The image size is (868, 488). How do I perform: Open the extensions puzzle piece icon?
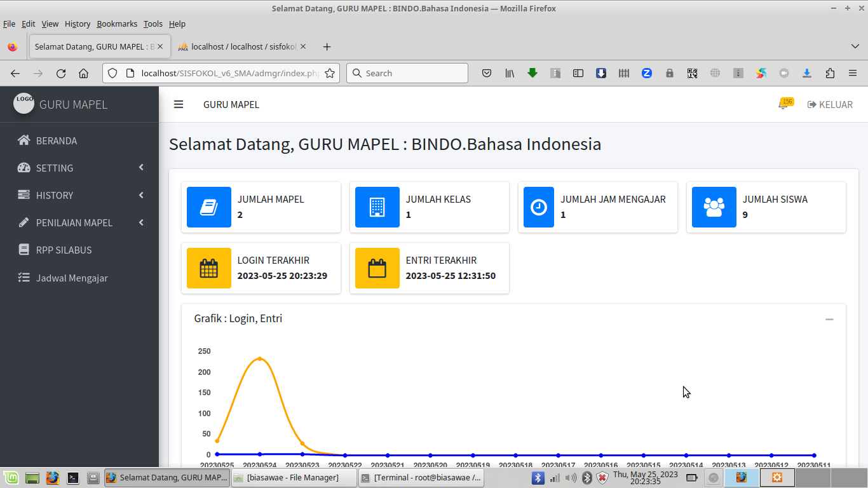pyautogui.click(x=830, y=73)
